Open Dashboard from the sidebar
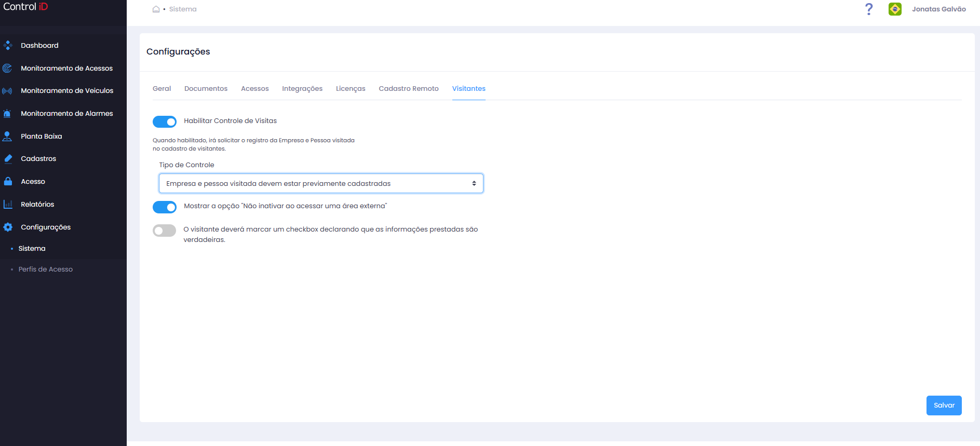 (x=39, y=46)
